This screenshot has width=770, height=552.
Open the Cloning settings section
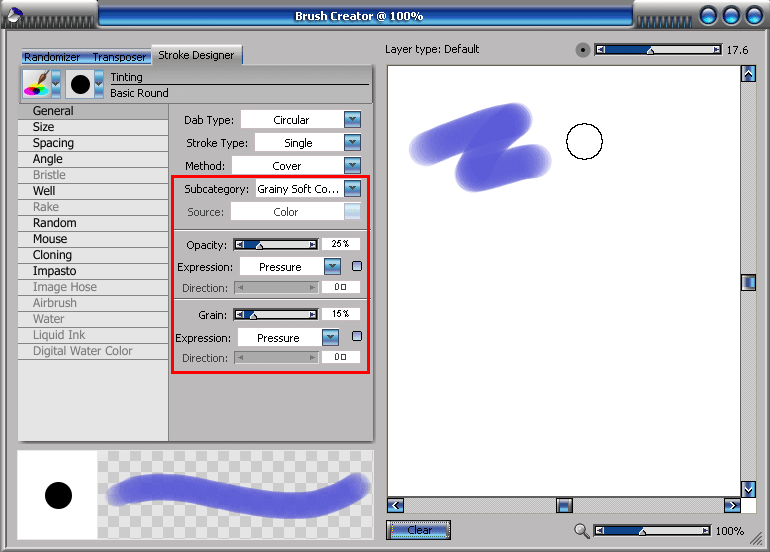tap(93, 255)
